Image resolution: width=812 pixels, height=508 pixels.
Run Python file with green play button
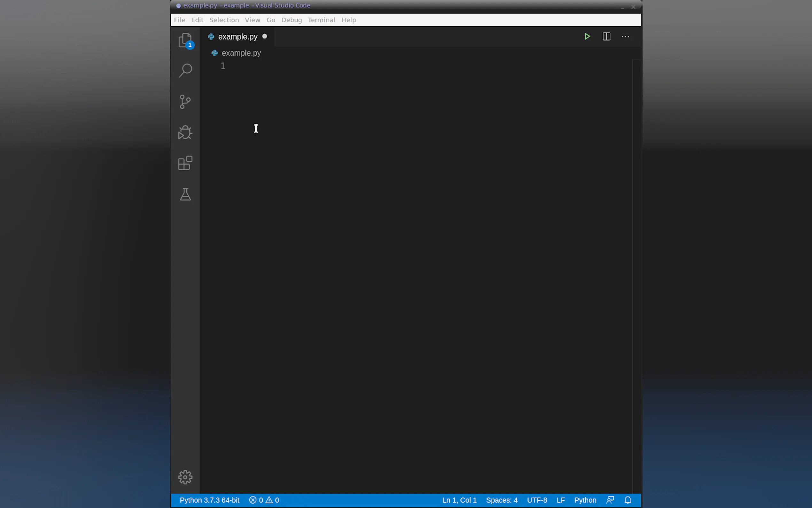click(587, 36)
